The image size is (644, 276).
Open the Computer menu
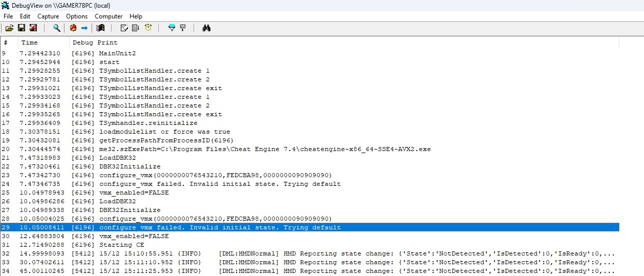point(109,16)
